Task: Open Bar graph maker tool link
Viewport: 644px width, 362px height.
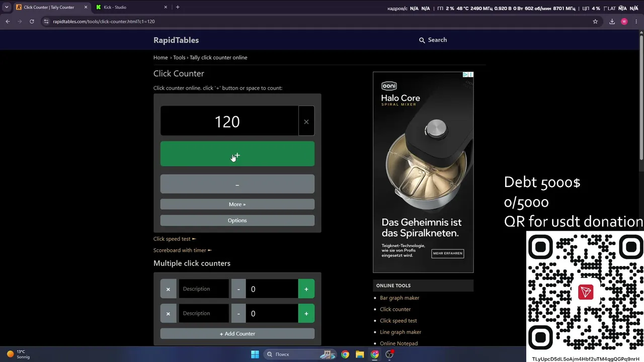Action: tap(399, 298)
